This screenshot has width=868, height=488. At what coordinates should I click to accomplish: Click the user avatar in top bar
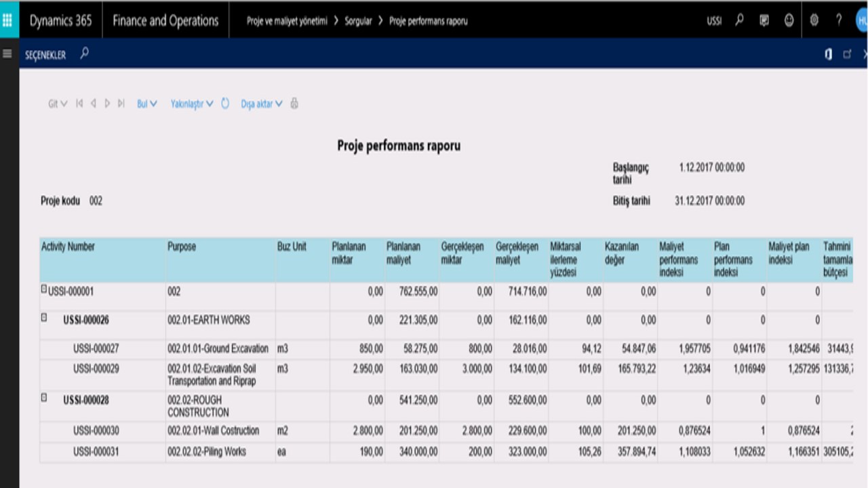pyautogui.click(x=862, y=20)
